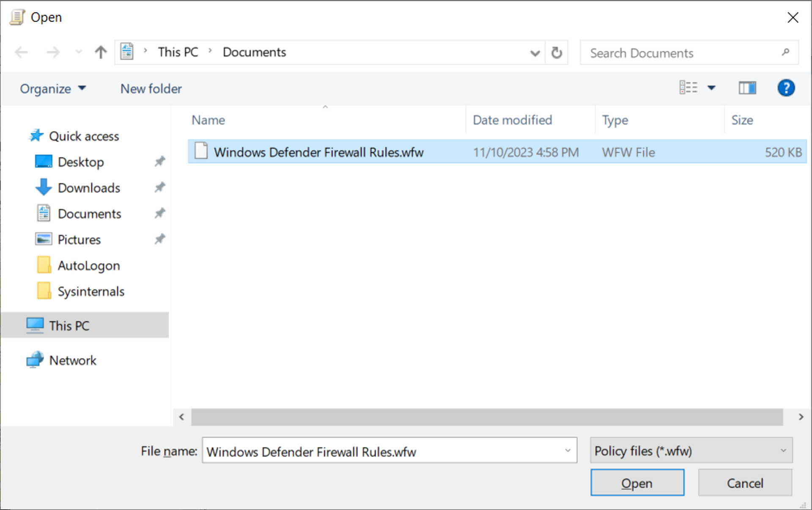Expand the File name dropdown
The width and height of the screenshot is (812, 510).
568,451
